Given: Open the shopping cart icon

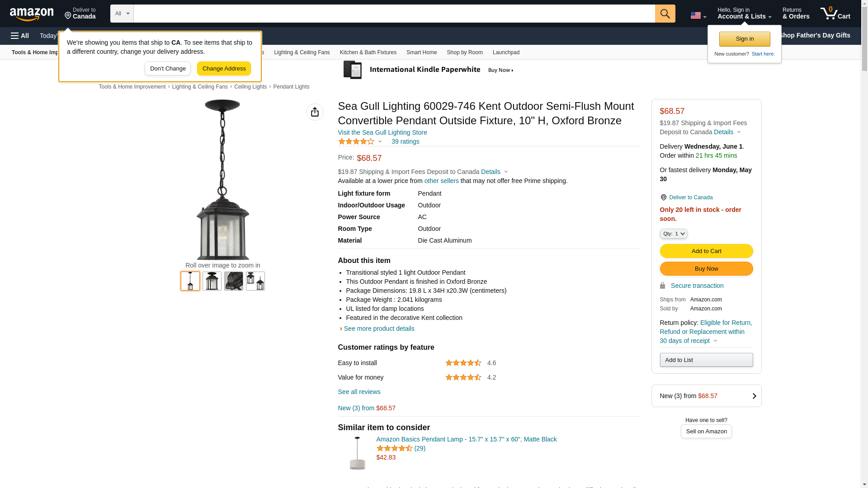Looking at the screenshot, I should click(x=835, y=14).
